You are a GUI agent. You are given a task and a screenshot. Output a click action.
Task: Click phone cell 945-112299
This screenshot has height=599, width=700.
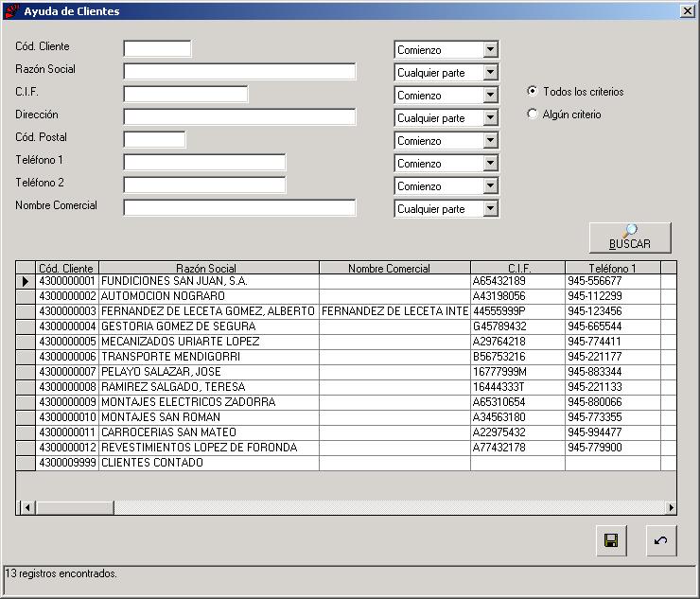pyautogui.click(x=613, y=296)
